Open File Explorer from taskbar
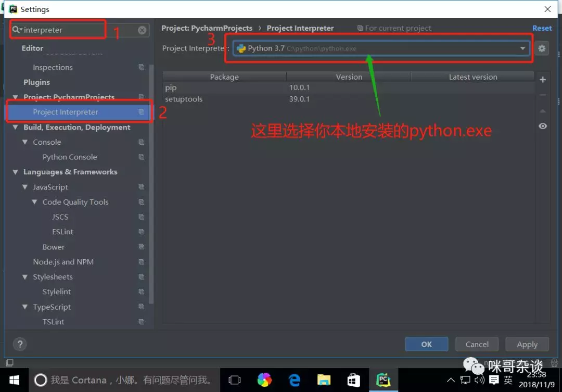The height and width of the screenshot is (392, 562). tap(324, 380)
